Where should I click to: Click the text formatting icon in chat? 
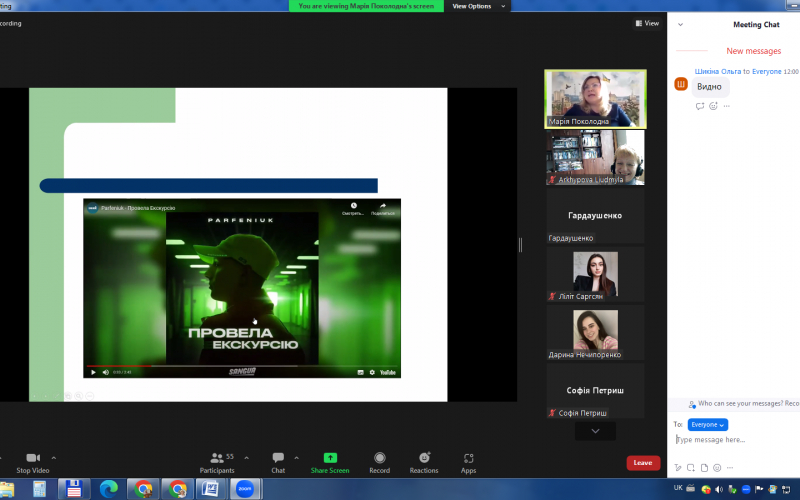[678, 467]
